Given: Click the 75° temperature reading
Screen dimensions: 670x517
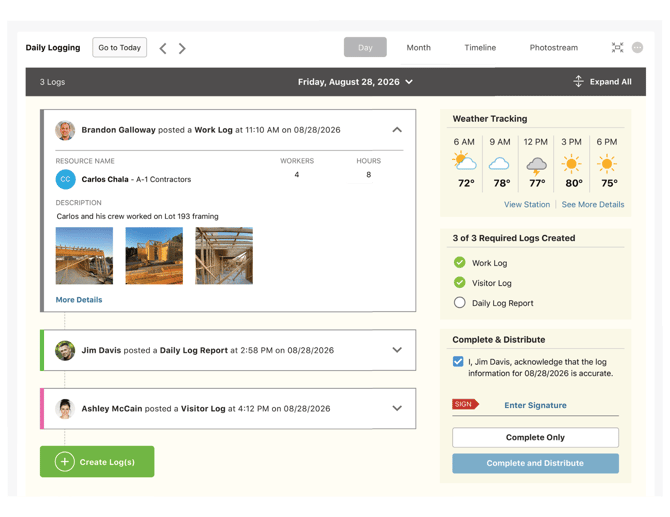Looking at the screenshot, I should click(x=609, y=183).
